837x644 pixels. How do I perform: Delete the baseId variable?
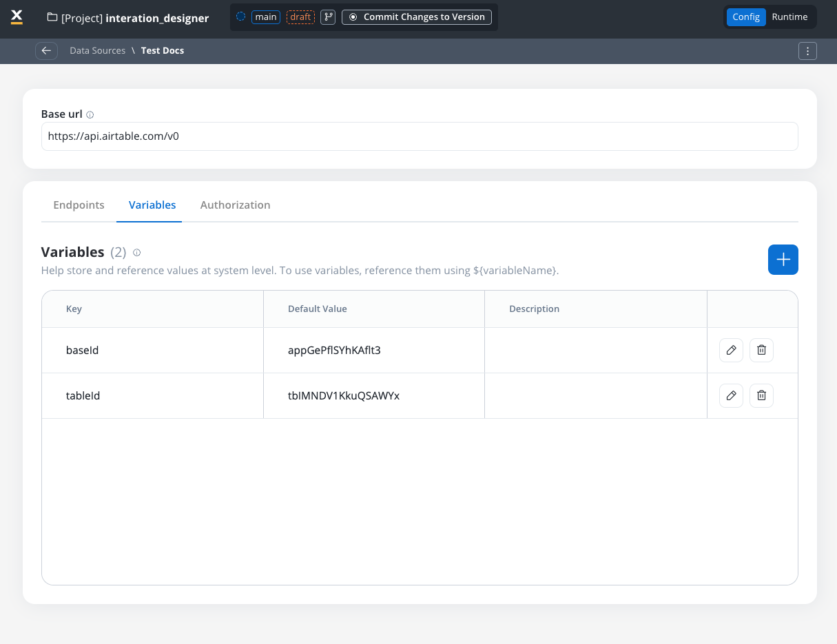pyautogui.click(x=761, y=350)
